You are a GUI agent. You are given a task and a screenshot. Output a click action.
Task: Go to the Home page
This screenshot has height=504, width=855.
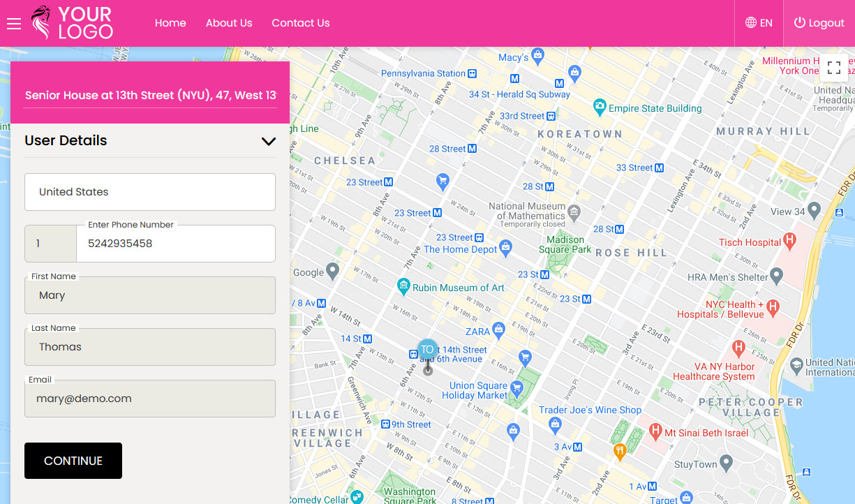click(x=170, y=23)
